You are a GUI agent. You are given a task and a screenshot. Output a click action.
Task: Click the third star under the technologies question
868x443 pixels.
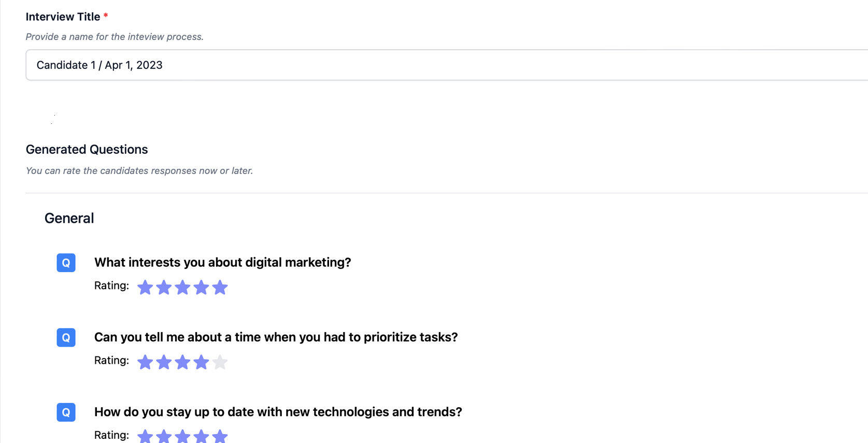tap(182, 436)
